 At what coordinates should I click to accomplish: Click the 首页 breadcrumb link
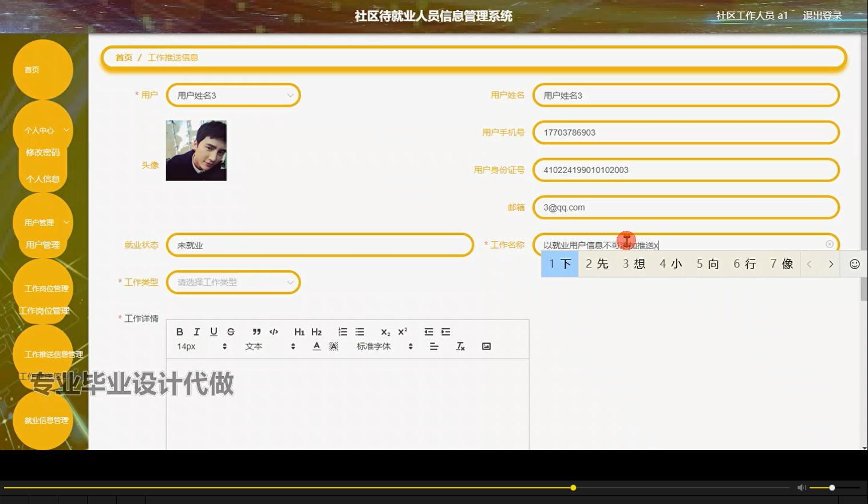(124, 57)
